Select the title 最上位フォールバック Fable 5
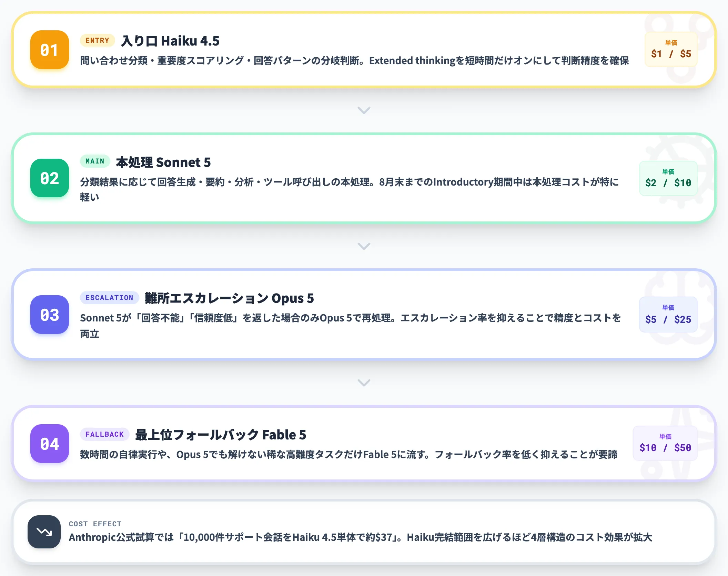 point(221,435)
